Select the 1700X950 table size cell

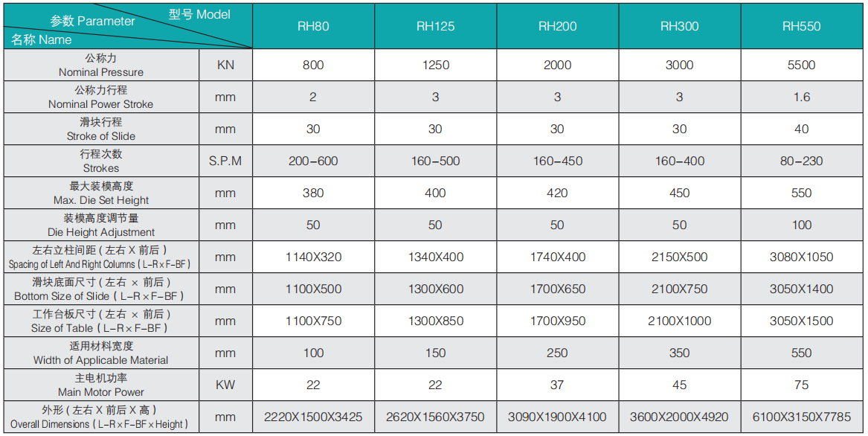(557, 321)
